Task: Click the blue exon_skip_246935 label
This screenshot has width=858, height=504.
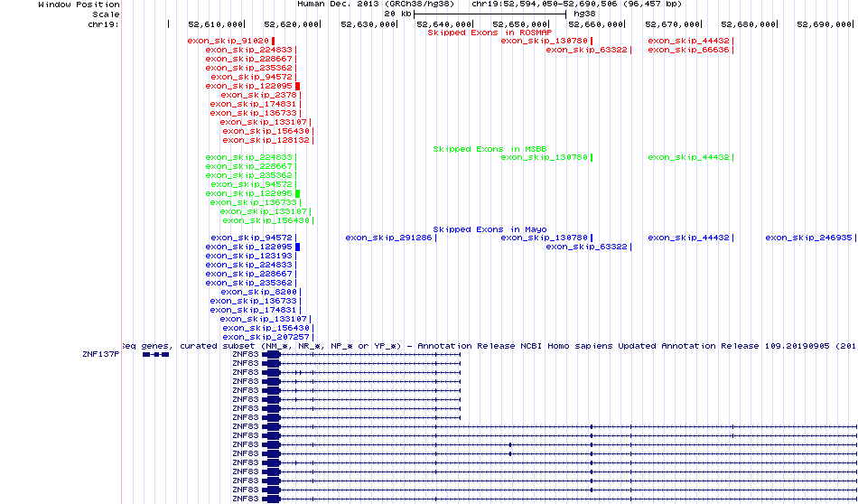Action: point(808,238)
